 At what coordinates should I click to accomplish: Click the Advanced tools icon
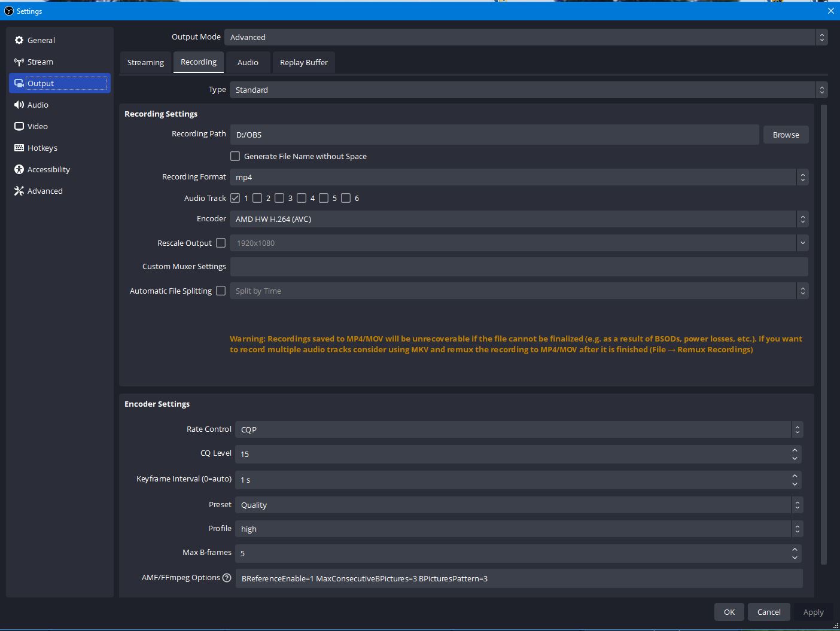tap(19, 191)
